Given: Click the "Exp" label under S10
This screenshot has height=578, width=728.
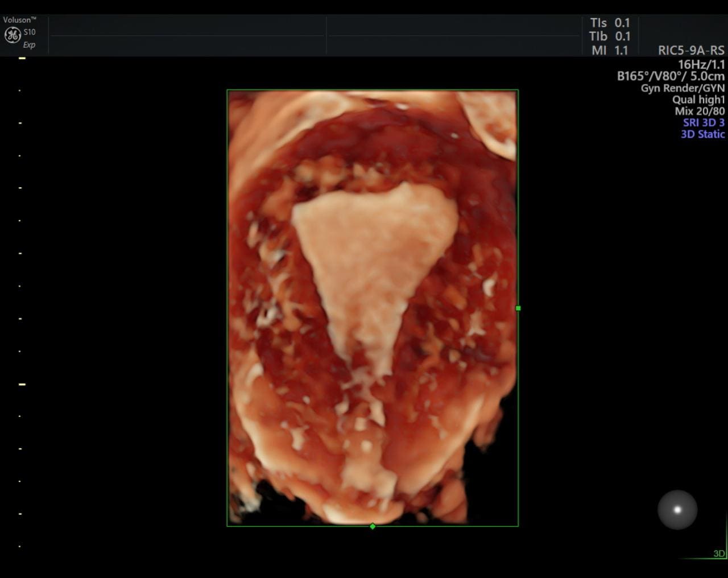Looking at the screenshot, I should click(29, 45).
